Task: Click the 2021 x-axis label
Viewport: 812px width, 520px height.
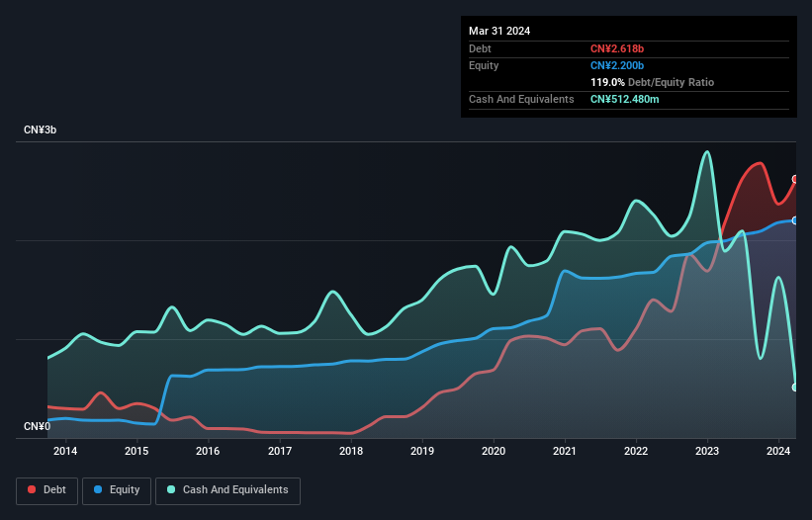Action: 565,451
